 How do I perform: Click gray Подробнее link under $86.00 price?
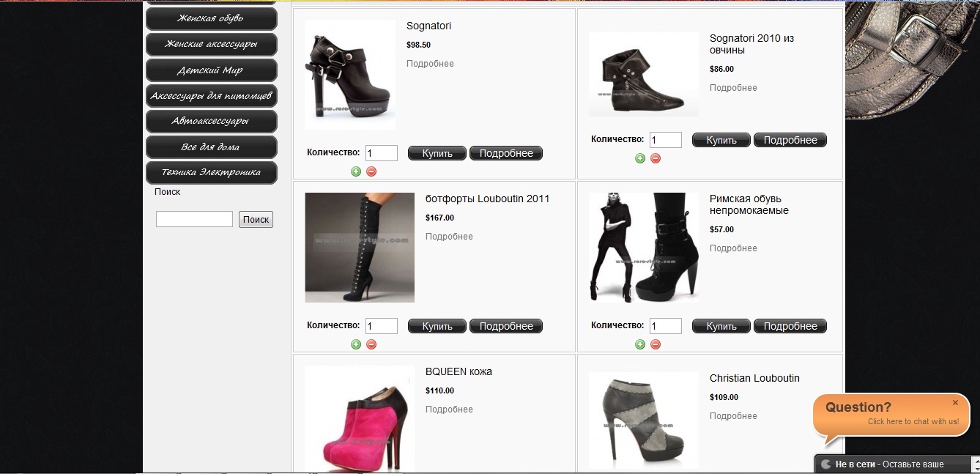733,88
